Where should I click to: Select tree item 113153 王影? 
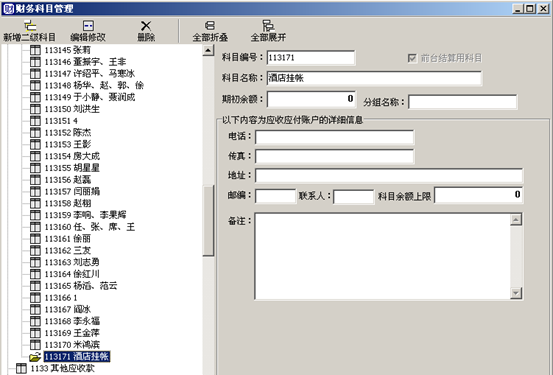point(68,145)
